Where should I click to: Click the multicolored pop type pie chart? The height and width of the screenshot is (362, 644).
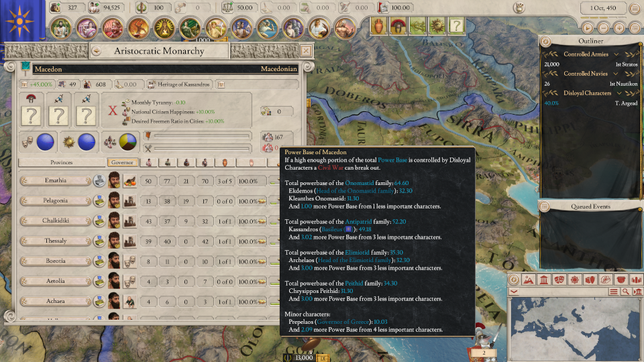tap(127, 142)
